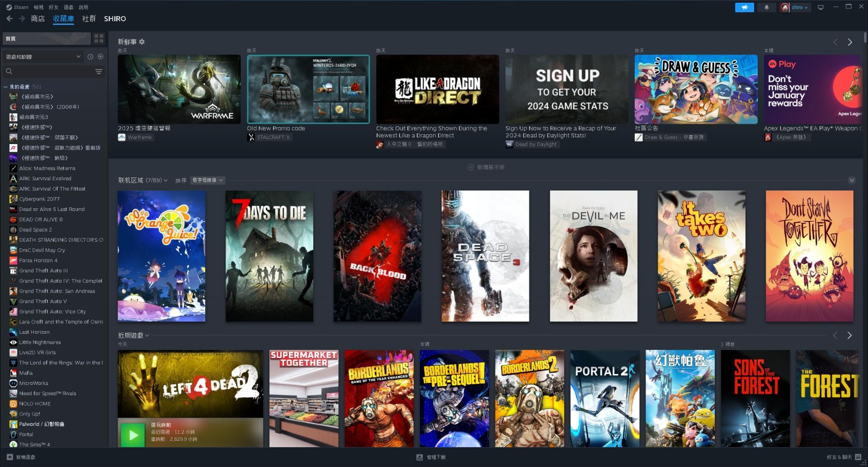Open the Manage Downloads icon at bottom
868x467 pixels.
point(420,457)
